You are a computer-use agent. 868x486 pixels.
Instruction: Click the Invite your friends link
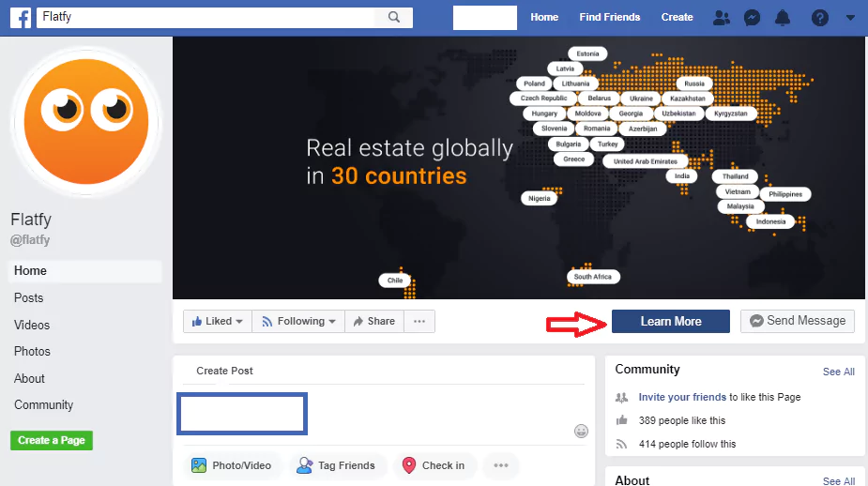[x=682, y=397]
